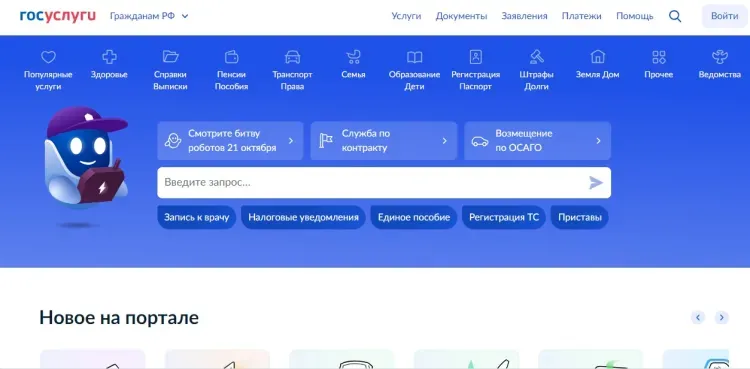Select the Семья stroller icon
Image resolution: width=750 pixels, height=369 pixels.
(353, 57)
